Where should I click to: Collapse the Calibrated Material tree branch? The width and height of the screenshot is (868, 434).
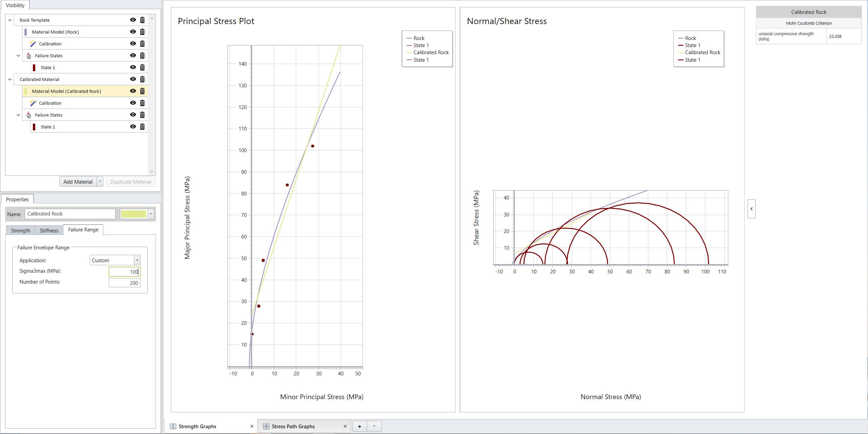tap(10, 79)
